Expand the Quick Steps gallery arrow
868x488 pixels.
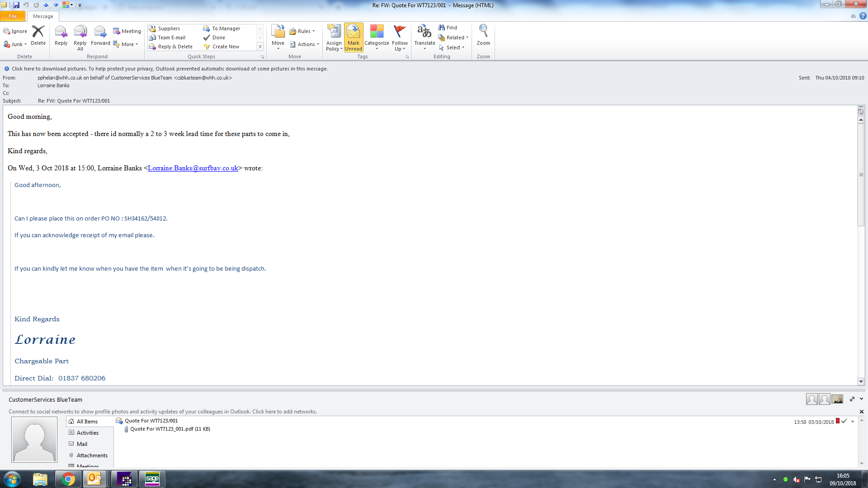coord(260,47)
